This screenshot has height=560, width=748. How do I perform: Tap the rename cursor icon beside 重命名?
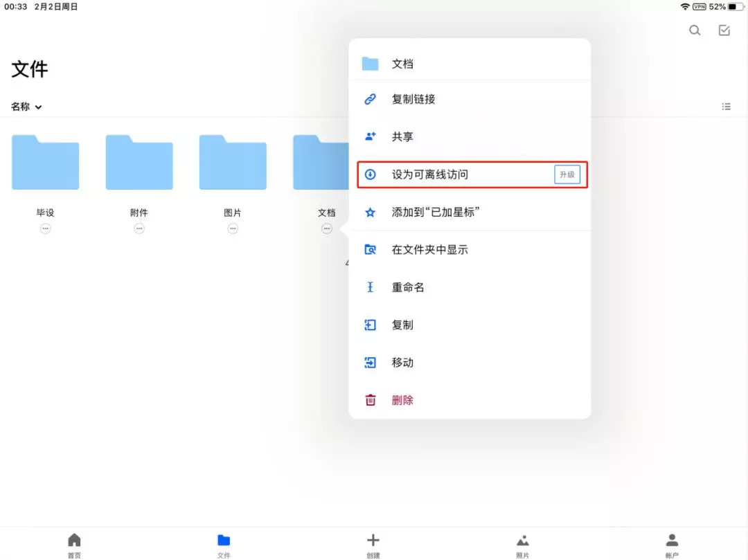[x=369, y=287]
